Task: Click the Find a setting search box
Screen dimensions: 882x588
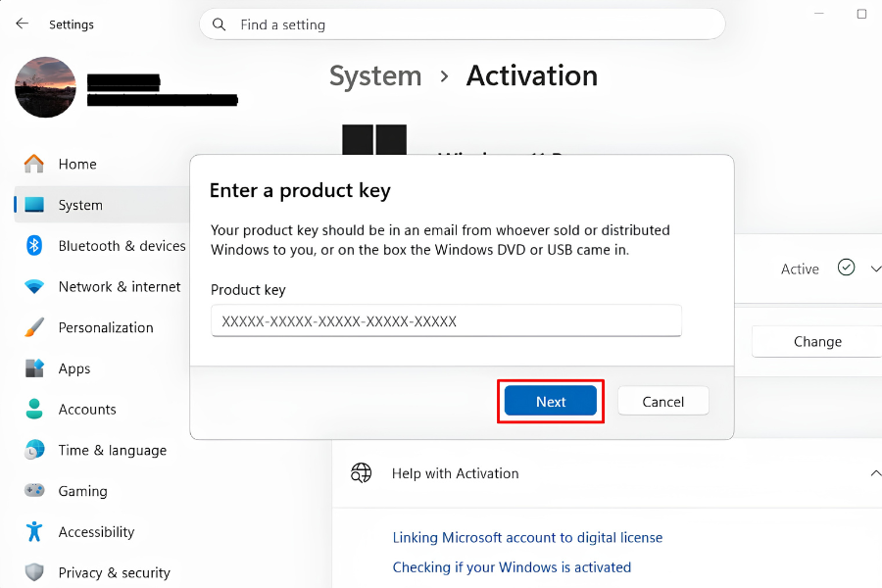Action: (x=462, y=24)
